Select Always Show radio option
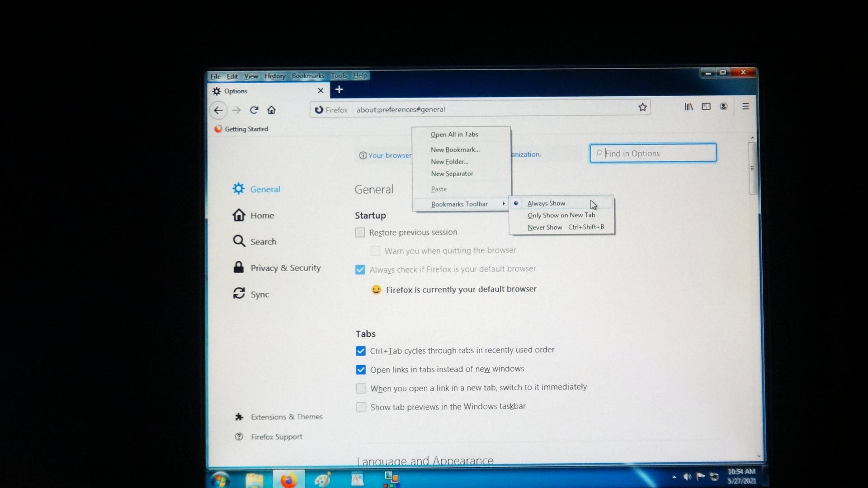The height and width of the screenshot is (488, 868). 561,203
